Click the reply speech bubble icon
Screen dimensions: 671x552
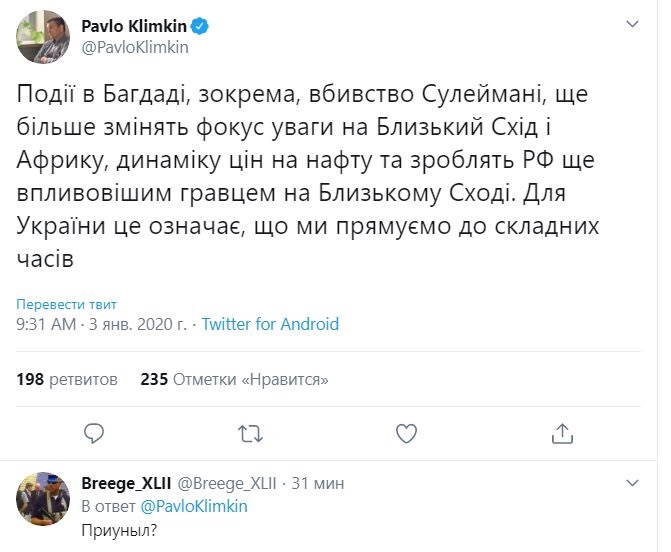94,433
